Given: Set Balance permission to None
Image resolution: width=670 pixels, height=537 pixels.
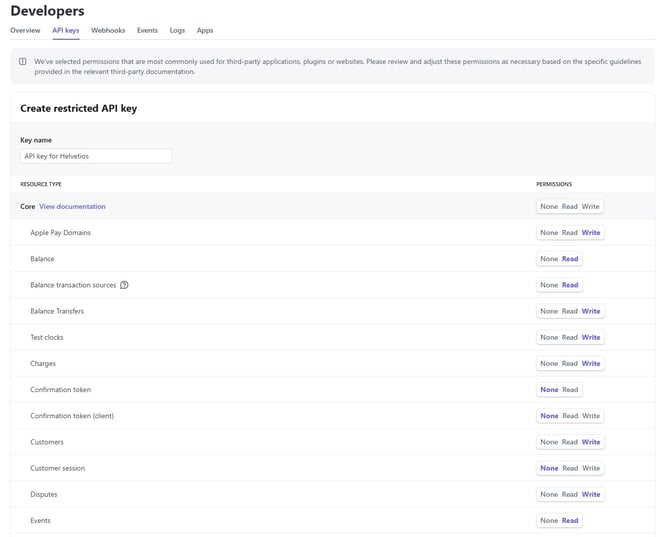Looking at the screenshot, I should coord(549,259).
